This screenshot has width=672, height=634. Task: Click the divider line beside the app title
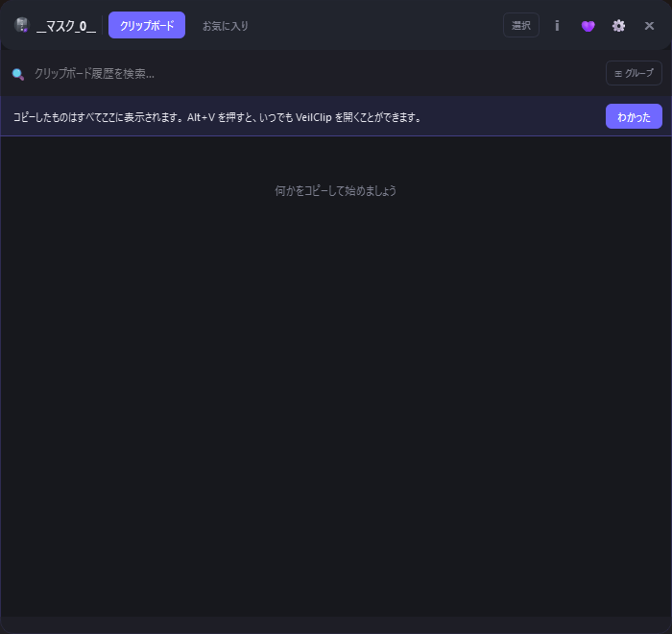[x=103, y=25]
